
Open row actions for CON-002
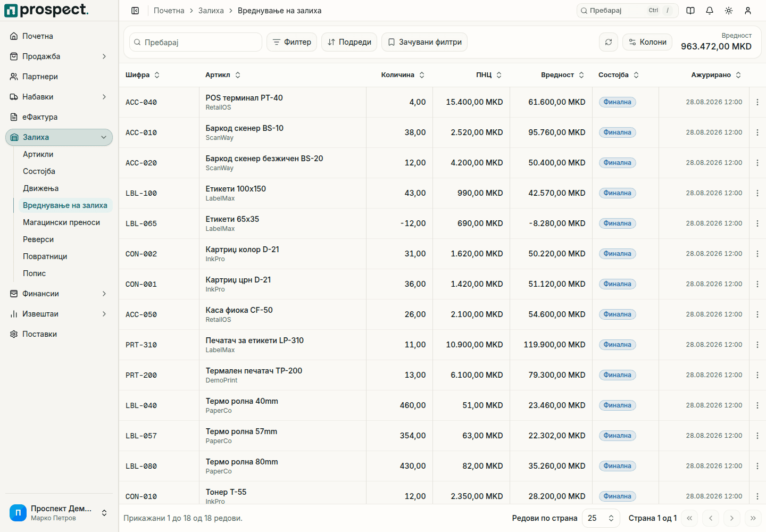757,254
